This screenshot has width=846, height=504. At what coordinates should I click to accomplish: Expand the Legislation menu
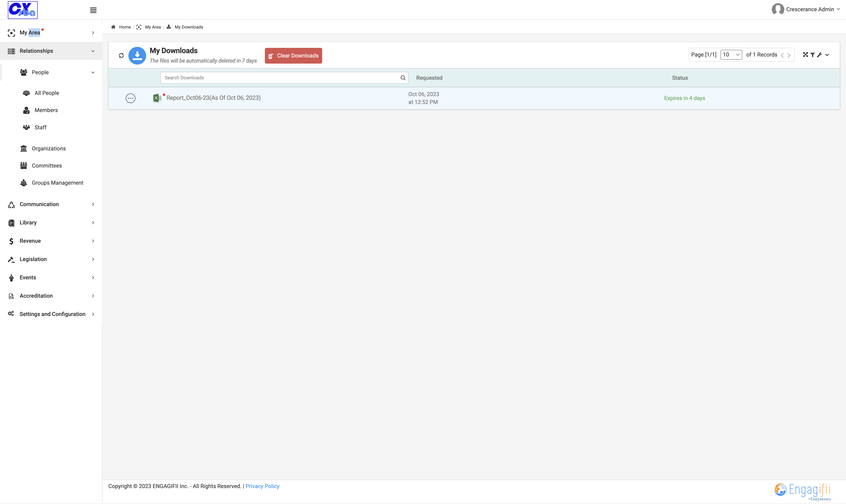(51, 259)
